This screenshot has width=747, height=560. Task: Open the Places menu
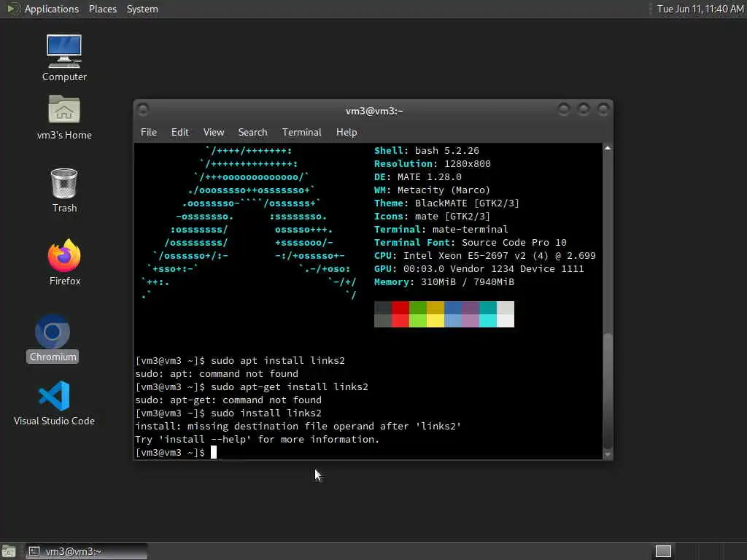pos(102,9)
